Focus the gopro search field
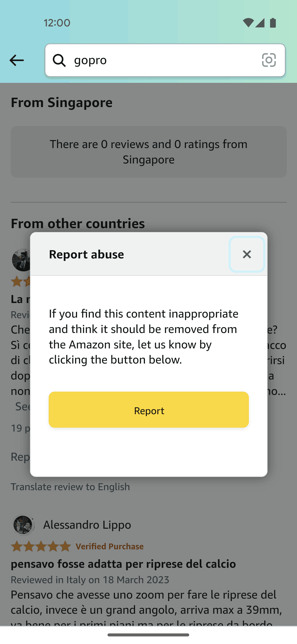297x644 pixels. pos(165,60)
